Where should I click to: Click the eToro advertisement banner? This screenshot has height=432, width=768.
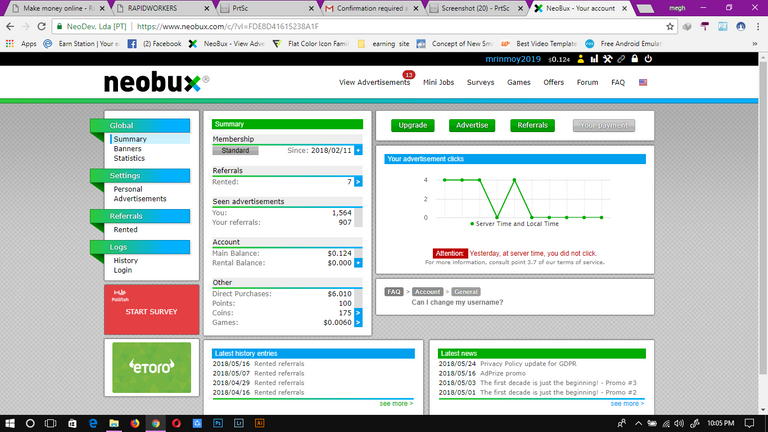click(x=151, y=367)
